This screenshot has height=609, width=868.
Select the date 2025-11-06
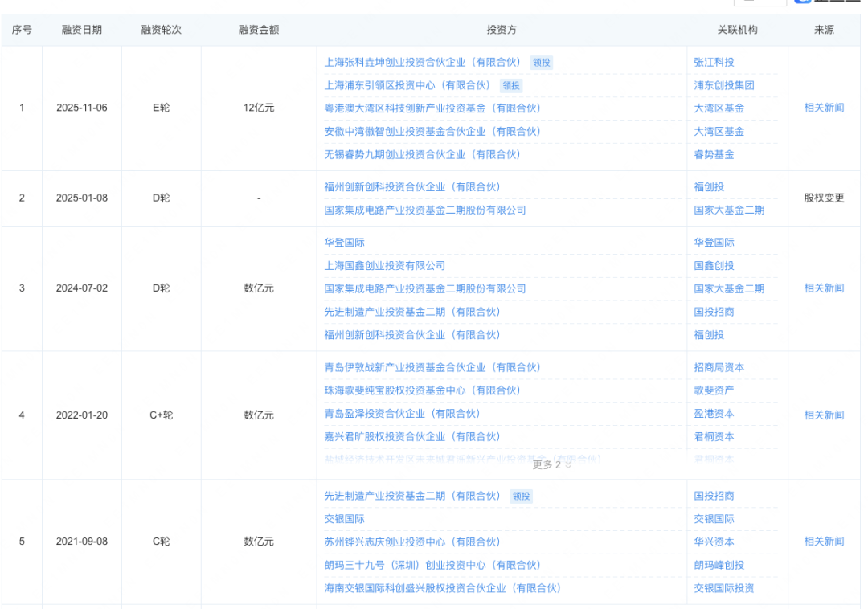[x=82, y=108]
